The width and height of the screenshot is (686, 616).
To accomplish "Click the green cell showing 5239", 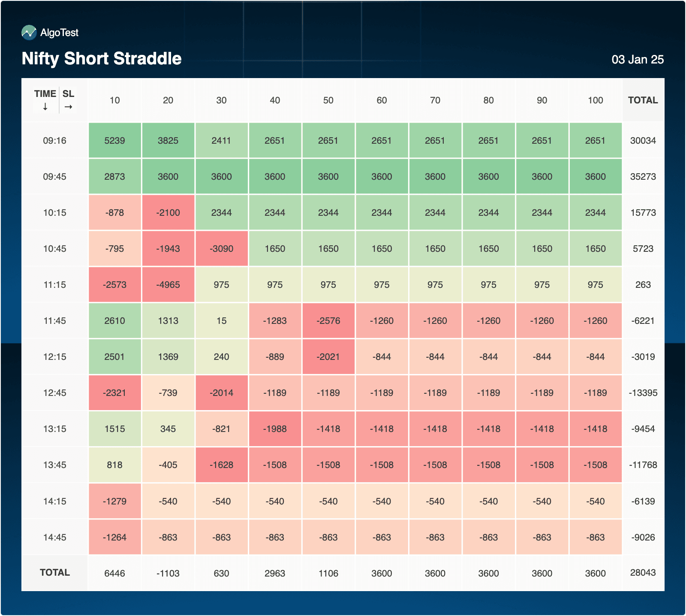I will tap(114, 141).
